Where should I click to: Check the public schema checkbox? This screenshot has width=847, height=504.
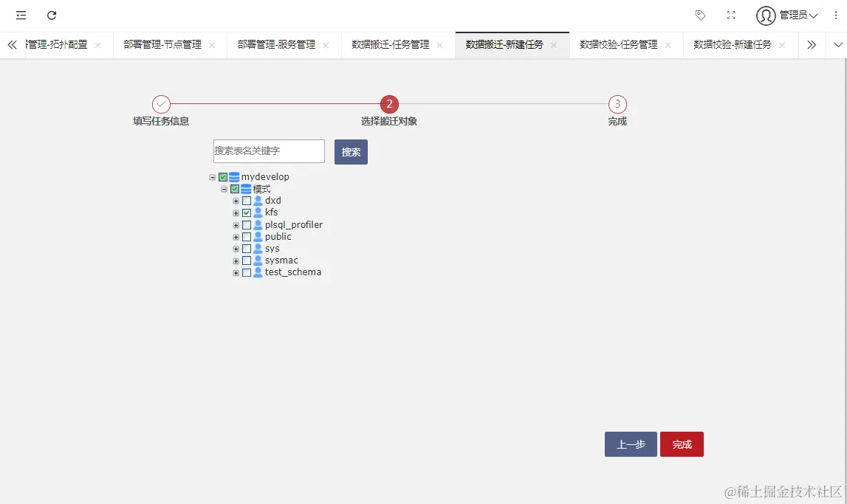point(247,237)
